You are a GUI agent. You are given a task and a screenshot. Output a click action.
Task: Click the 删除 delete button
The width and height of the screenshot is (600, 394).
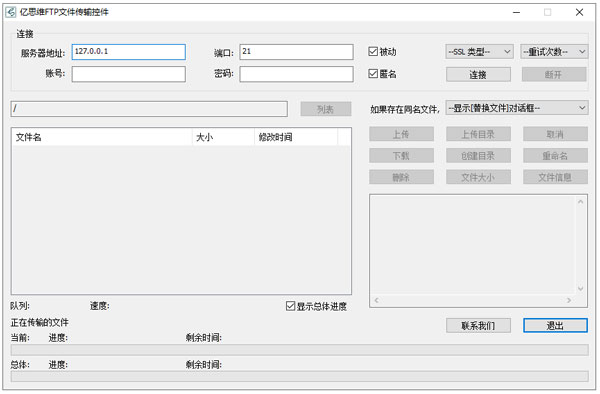[401, 177]
